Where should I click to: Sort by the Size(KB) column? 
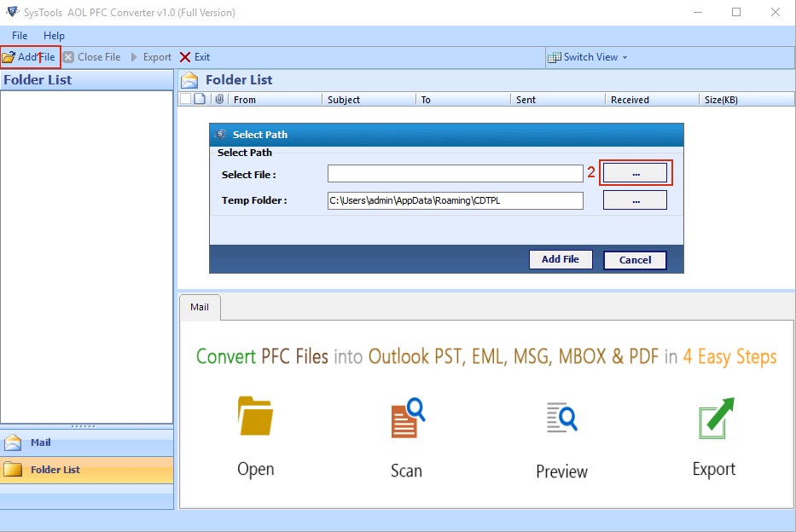(747, 100)
